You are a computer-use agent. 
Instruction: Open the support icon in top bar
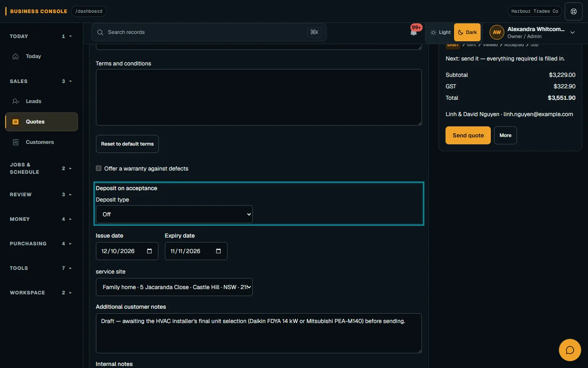tap(574, 11)
